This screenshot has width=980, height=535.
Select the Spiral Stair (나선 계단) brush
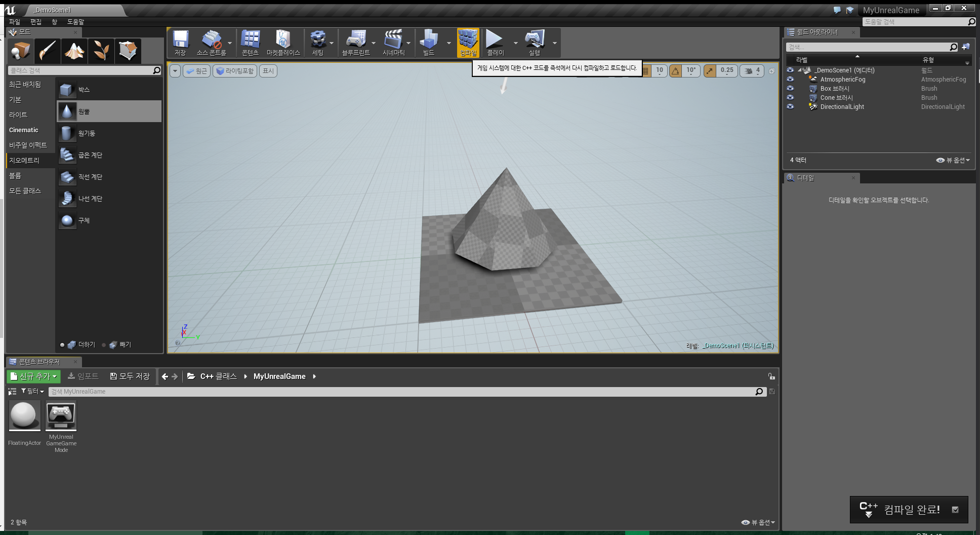coord(109,199)
